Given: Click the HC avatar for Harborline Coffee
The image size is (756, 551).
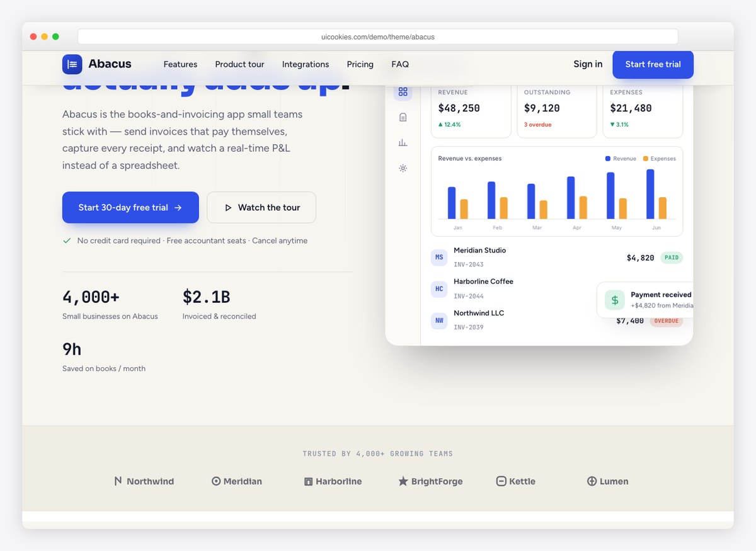Looking at the screenshot, I should point(439,289).
